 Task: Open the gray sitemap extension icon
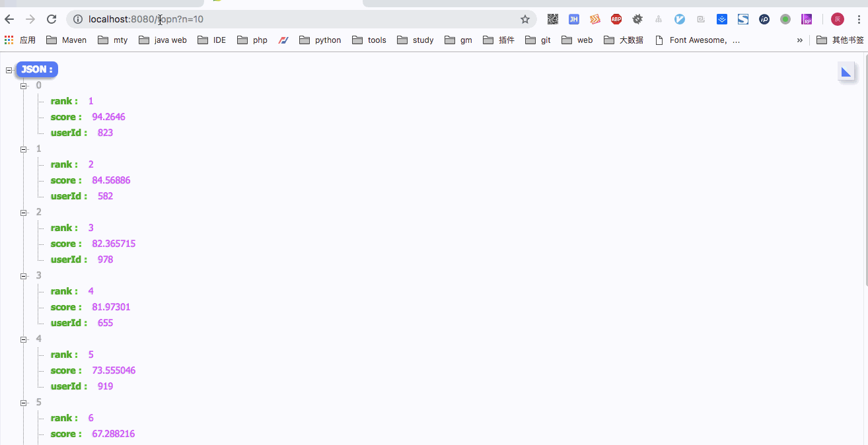point(659,19)
